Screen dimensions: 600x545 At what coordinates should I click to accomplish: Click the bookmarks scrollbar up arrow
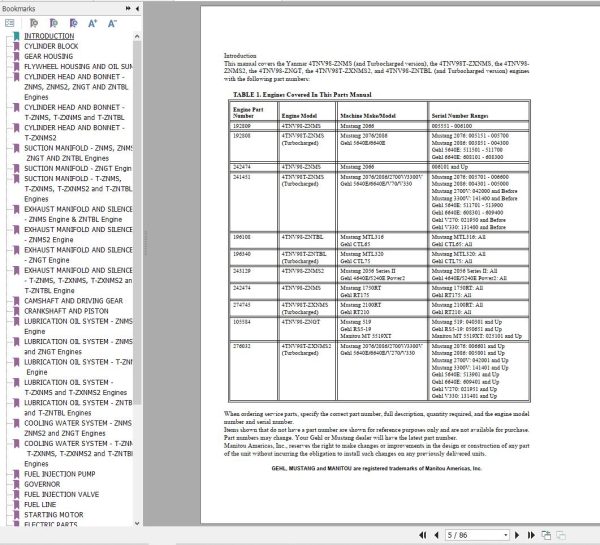(137, 36)
